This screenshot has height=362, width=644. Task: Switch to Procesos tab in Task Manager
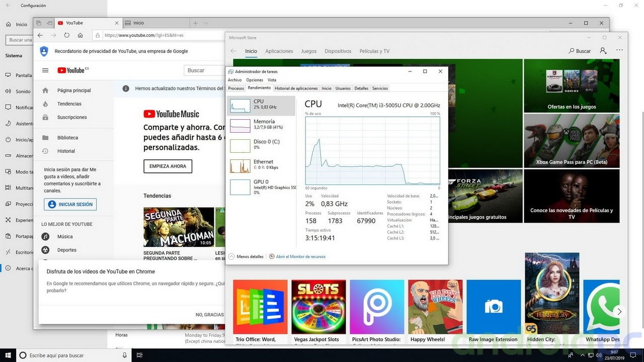[236, 88]
